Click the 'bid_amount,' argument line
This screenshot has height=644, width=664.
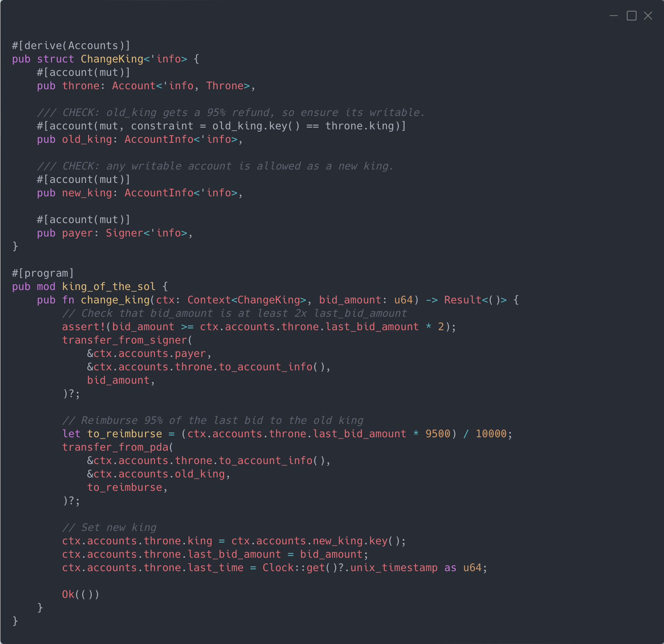coord(121,380)
